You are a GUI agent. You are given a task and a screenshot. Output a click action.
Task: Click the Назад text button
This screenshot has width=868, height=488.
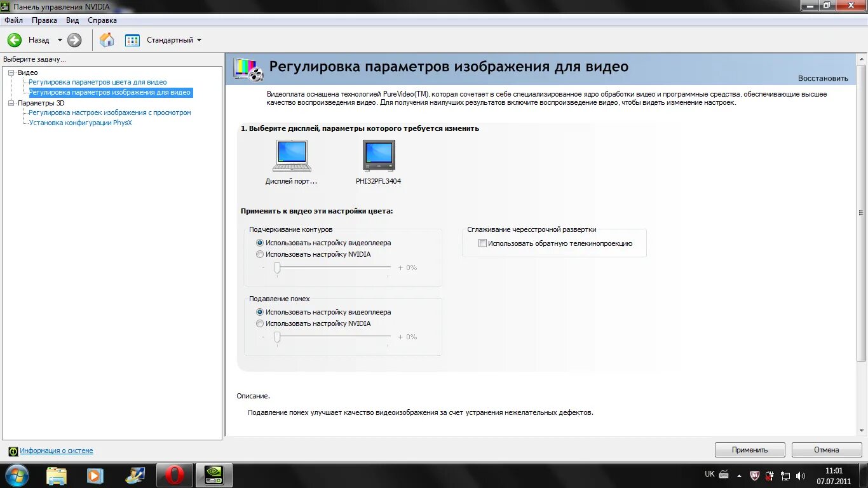39,40
